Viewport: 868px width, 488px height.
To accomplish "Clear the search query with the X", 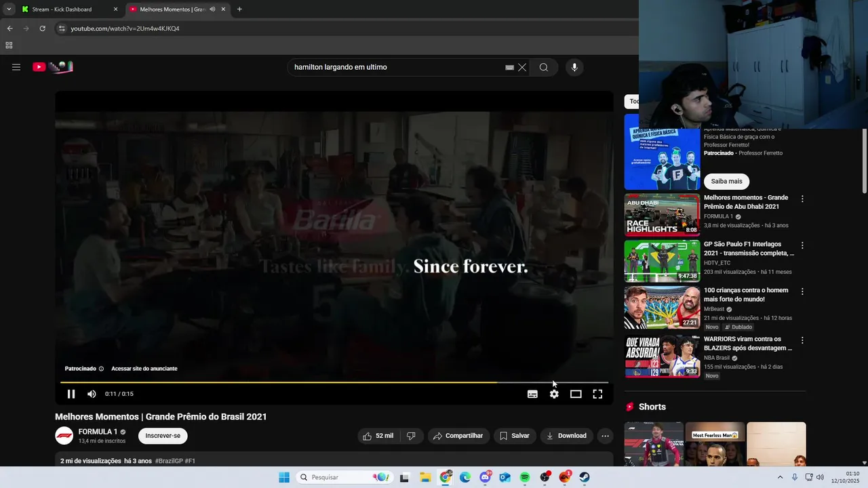I will 522,67.
